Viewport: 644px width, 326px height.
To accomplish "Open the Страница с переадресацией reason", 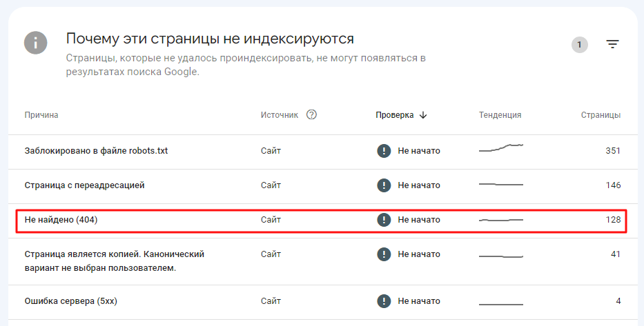I will tap(84, 185).
